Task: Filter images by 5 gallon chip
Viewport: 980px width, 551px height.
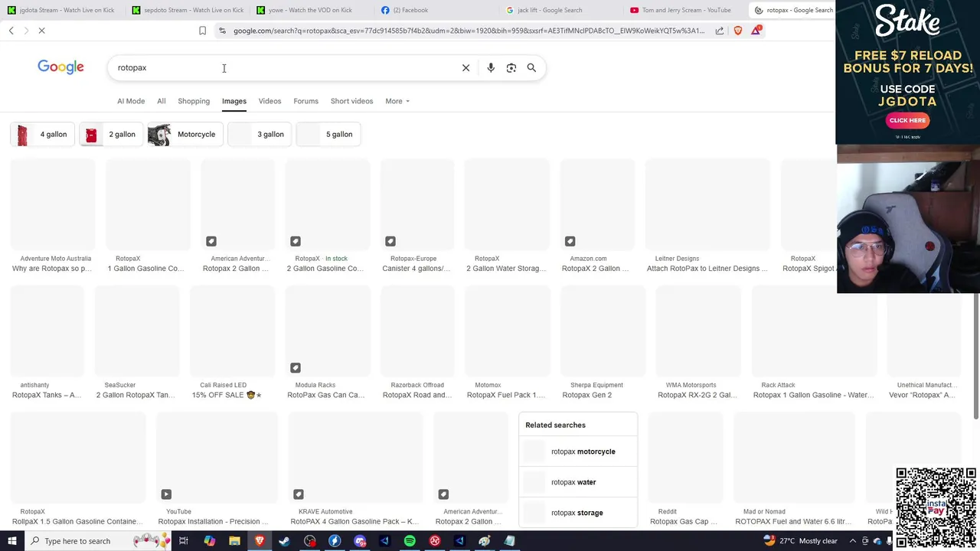Action: click(x=328, y=134)
